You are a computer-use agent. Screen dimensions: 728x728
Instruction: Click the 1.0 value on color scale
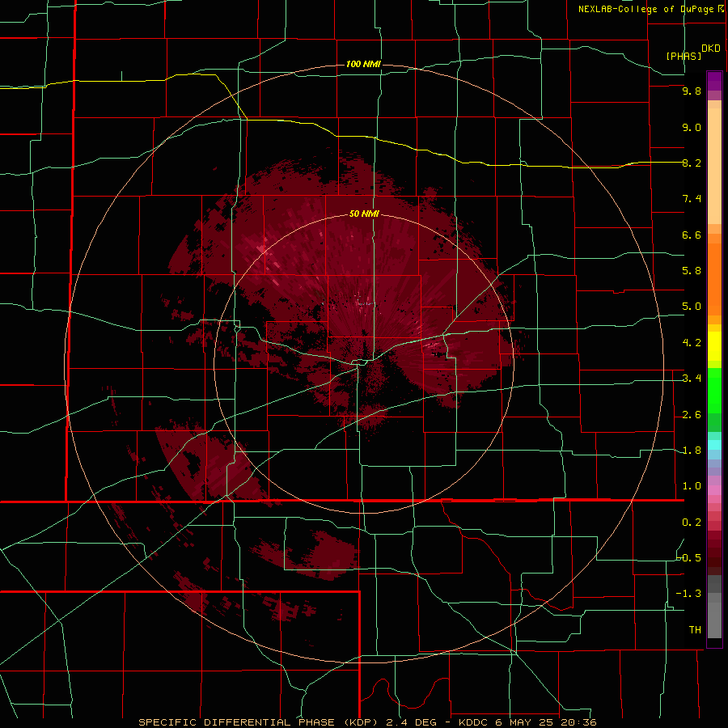tap(692, 486)
